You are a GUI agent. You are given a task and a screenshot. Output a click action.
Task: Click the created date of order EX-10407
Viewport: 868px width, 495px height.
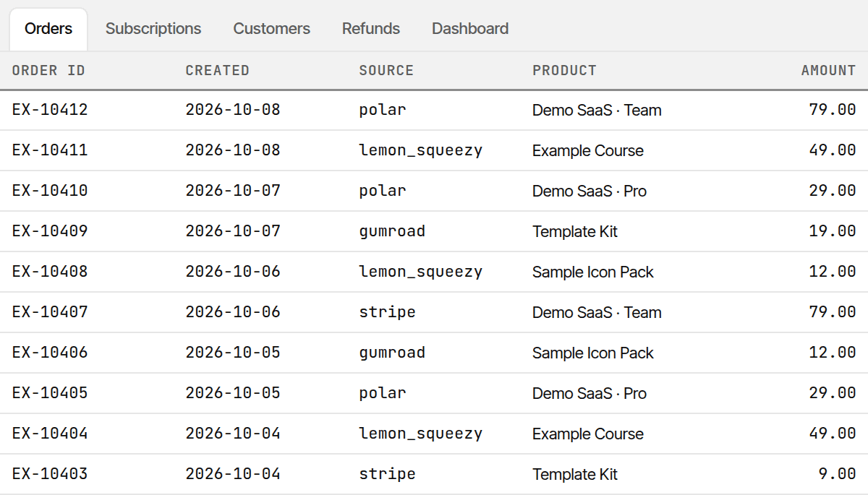tap(233, 312)
